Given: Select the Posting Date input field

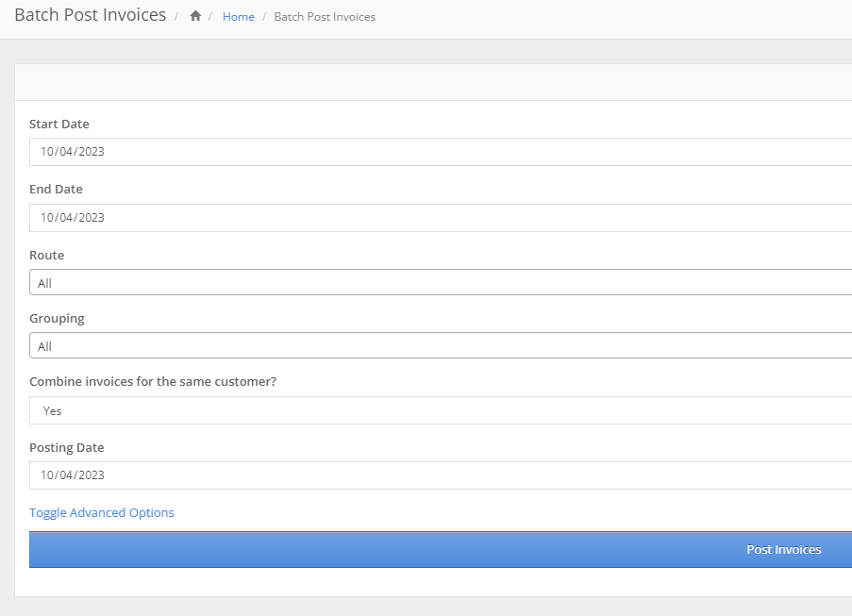Looking at the screenshot, I should [441, 475].
